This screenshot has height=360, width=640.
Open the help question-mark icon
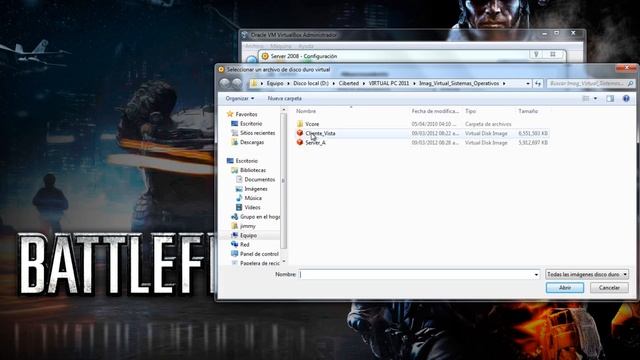click(626, 98)
